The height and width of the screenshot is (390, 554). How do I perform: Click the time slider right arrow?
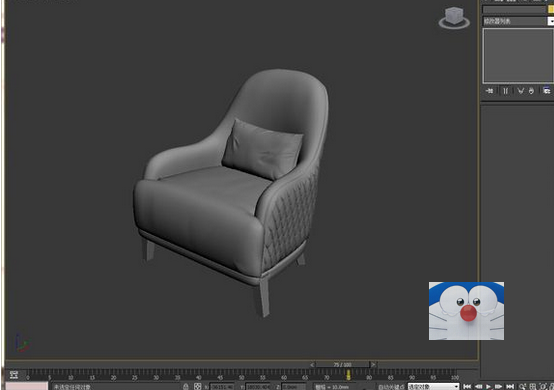pyautogui.click(x=373, y=364)
